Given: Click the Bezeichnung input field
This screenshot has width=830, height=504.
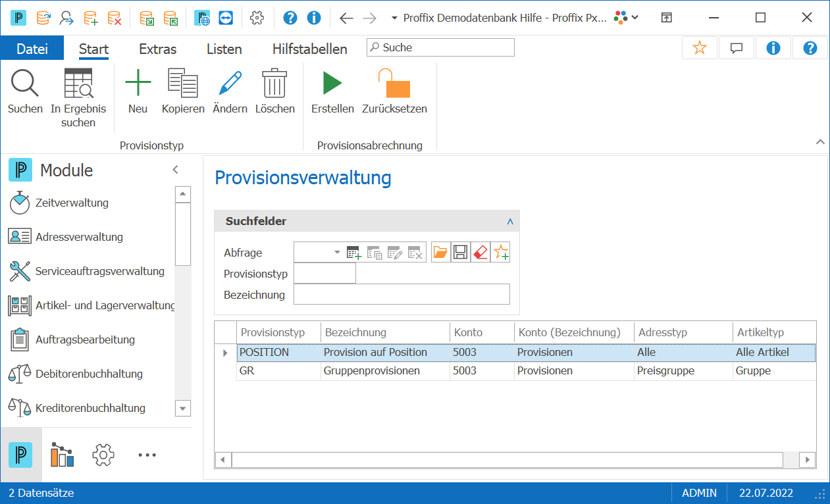Looking at the screenshot, I should [x=402, y=294].
